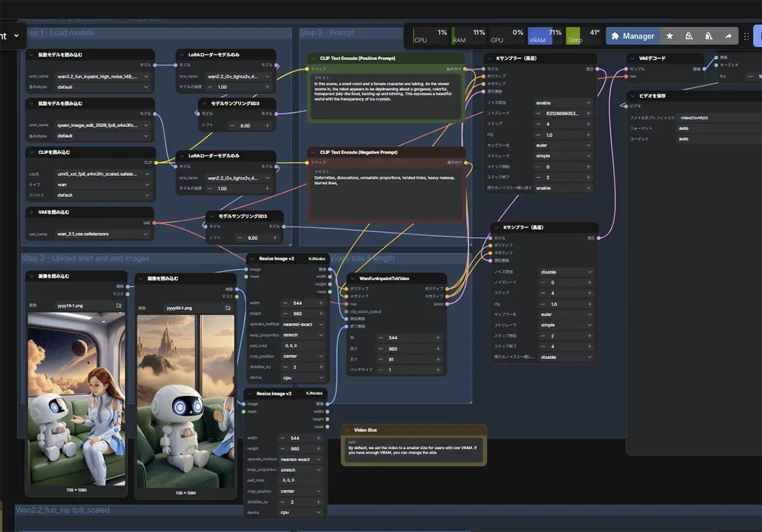Click the curved arrow share icon in top bar
The image size is (762, 532).
point(728,36)
